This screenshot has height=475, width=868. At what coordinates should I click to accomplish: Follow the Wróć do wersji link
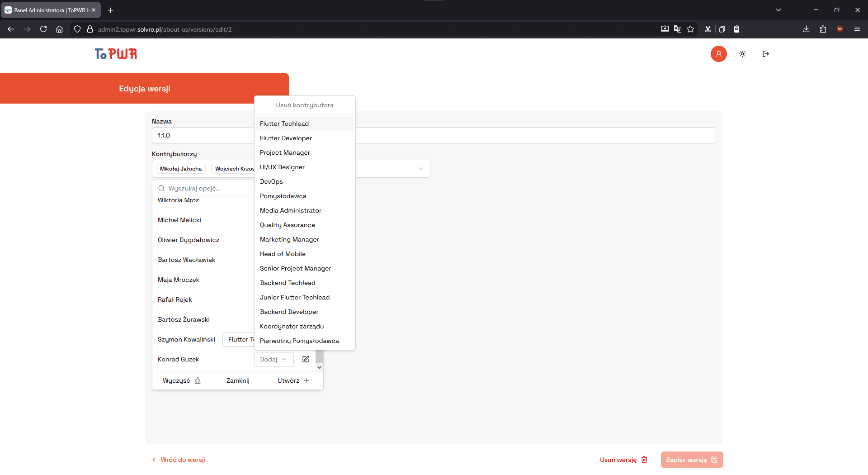point(183,459)
